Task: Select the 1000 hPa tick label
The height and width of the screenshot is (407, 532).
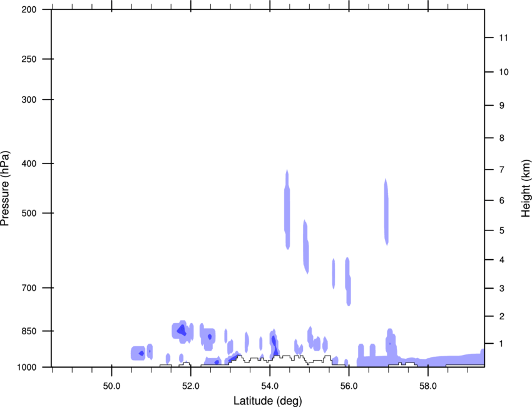Action: (x=27, y=367)
